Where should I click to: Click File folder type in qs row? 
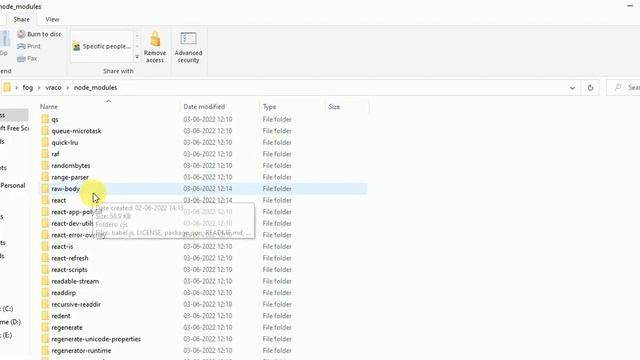coord(277,119)
